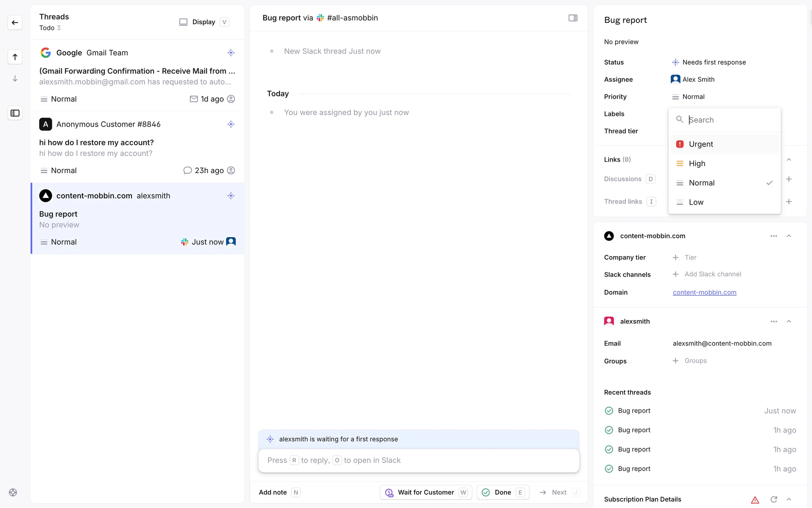Collapse the alexsmith customer section

pos(789,321)
